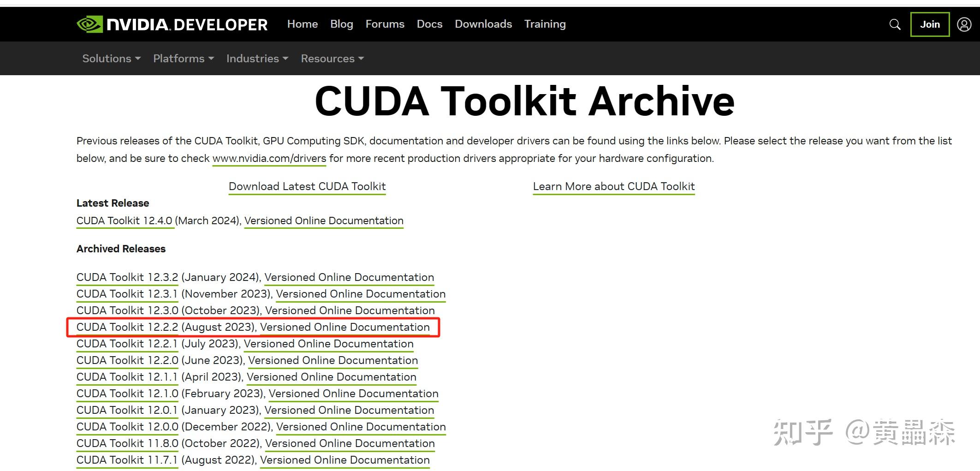Follow the www.nvidia.com/drivers link
This screenshot has height=471, width=980.
[269, 158]
